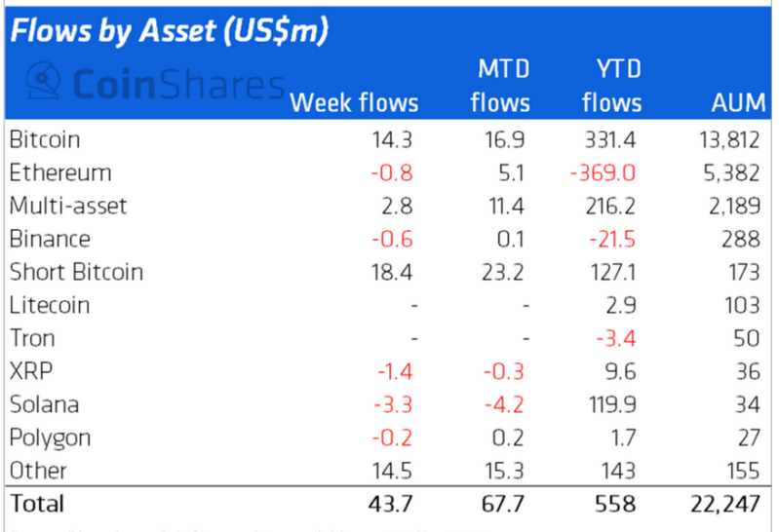Select the Total AUM value 22,247
Image resolution: width=779 pixels, height=532 pixels.
point(725,504)
